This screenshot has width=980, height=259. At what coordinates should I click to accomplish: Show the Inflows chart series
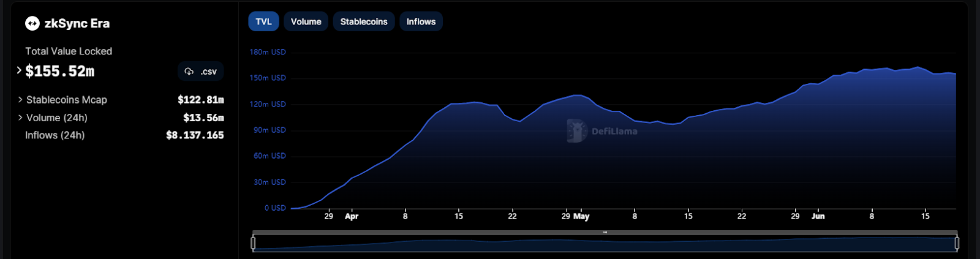(x=421, y=21)
